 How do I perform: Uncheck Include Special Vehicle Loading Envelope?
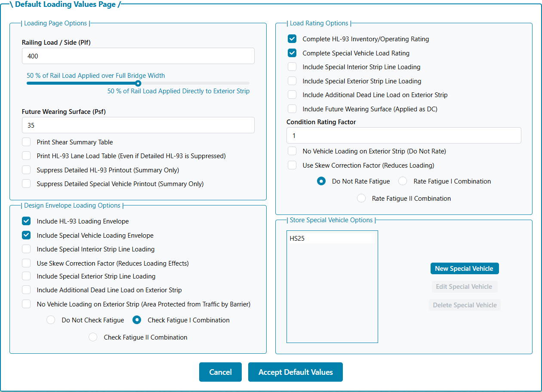click(27, 236)
